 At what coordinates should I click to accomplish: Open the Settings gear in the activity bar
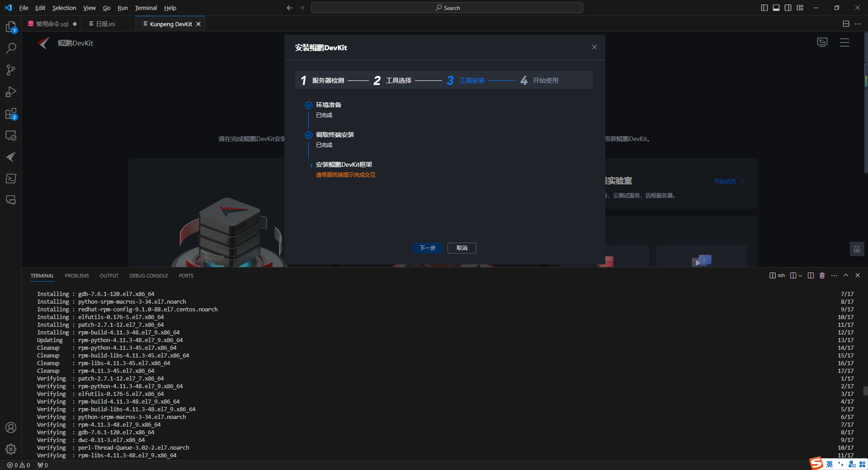tap(11, 449)
